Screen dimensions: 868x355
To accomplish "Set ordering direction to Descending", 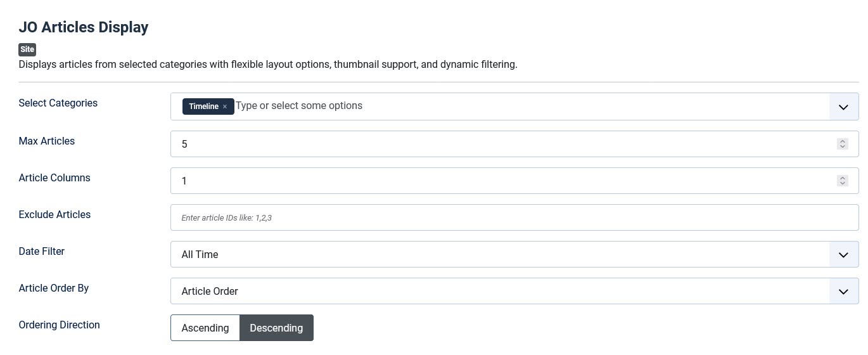I will coord(276,328).
